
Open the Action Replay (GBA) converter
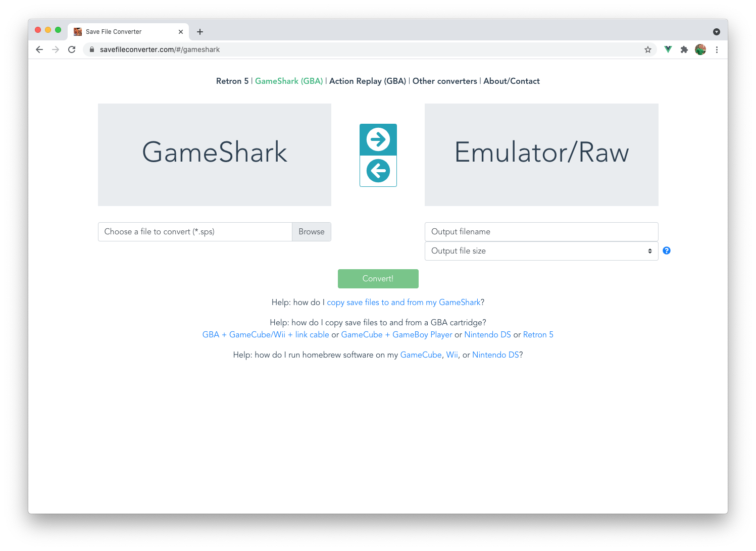(368, 81)
